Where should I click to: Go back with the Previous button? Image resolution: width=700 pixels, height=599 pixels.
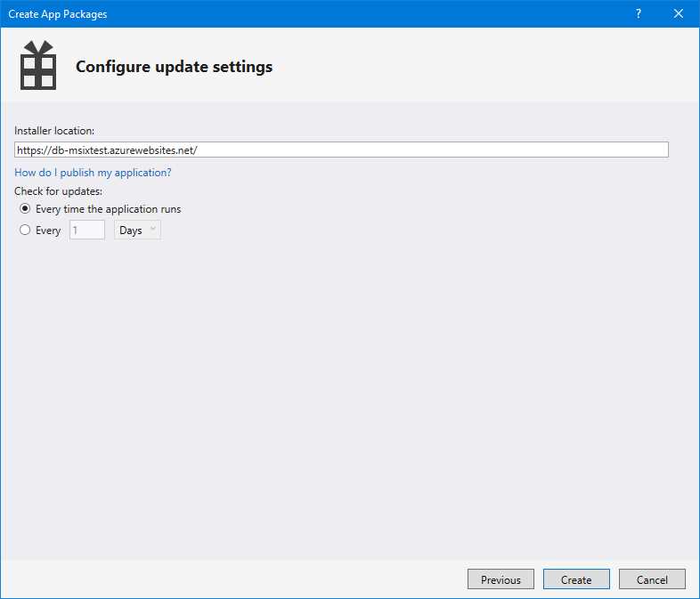tap(501, 579)
